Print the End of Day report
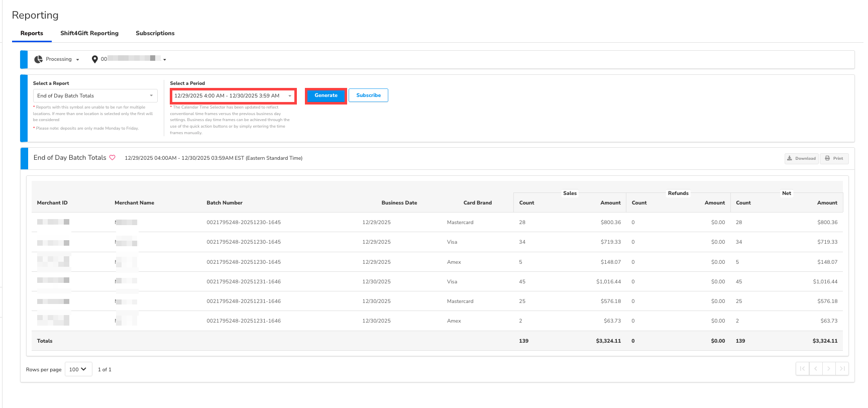The width and height of the screenshot is (868, 408). tap(834, 158)
